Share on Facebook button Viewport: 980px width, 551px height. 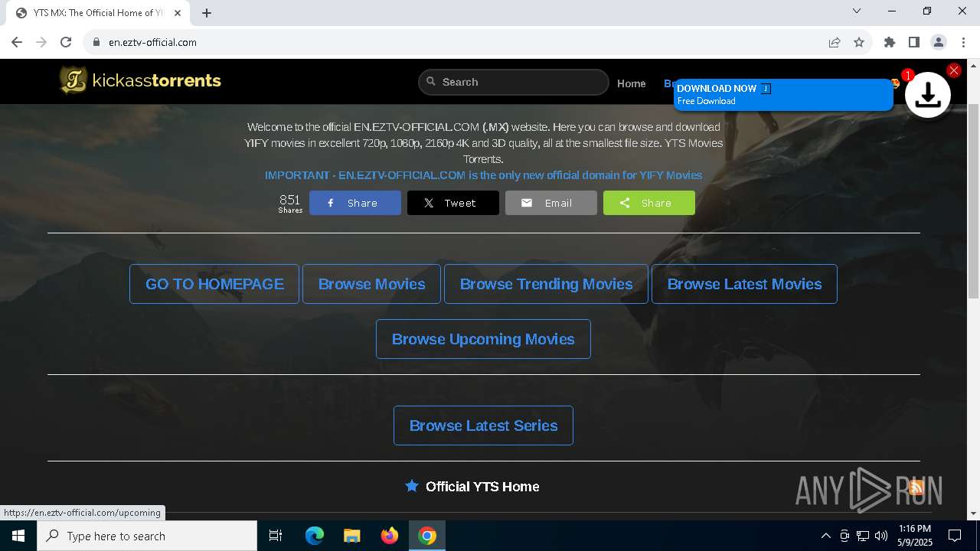click(x=355, y=203)
